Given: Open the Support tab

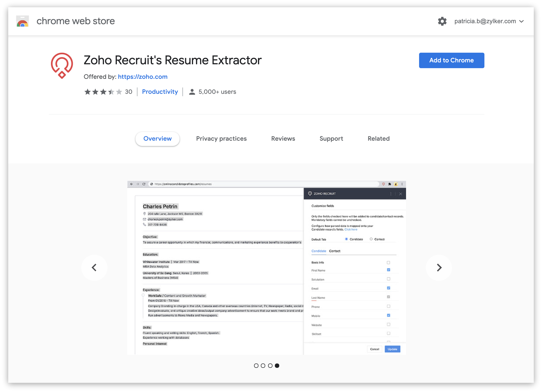Looking at the screenshot, I should point(331,139).
